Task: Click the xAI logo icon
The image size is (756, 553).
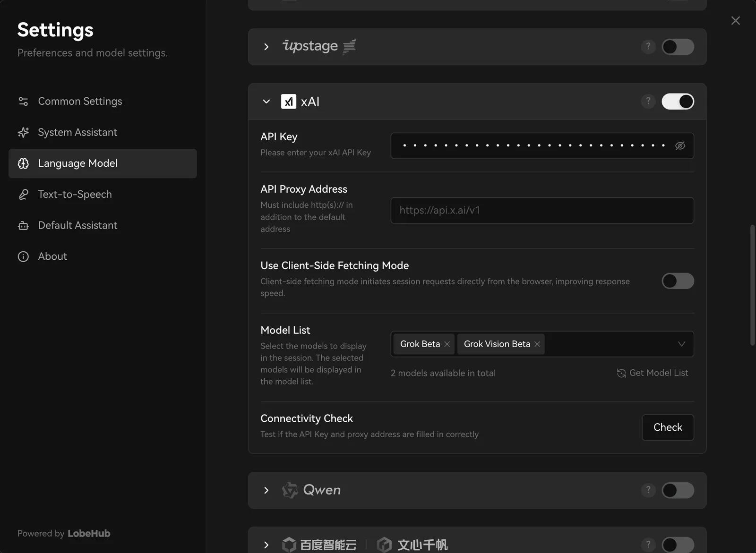Action: [x=289, y=102]
